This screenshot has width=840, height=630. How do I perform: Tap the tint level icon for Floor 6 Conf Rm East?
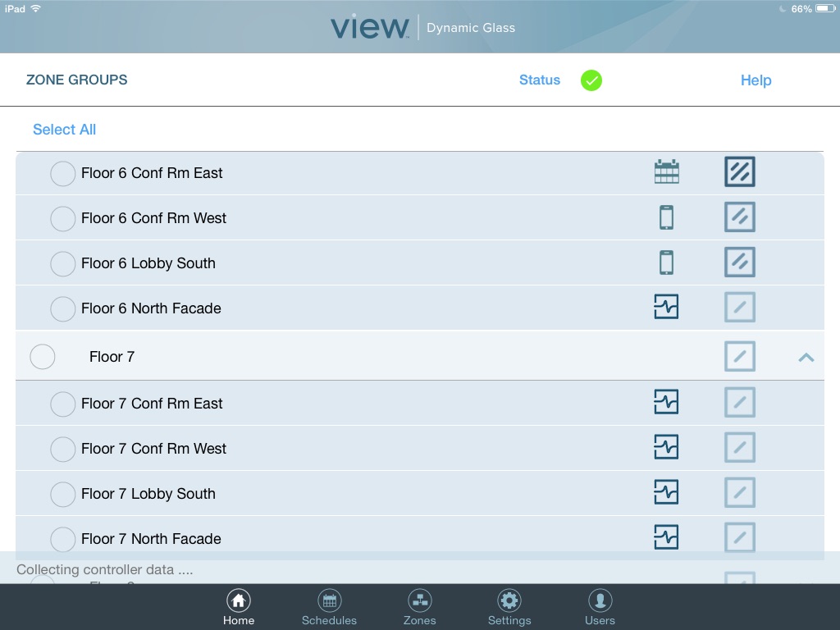click(739, 172)
